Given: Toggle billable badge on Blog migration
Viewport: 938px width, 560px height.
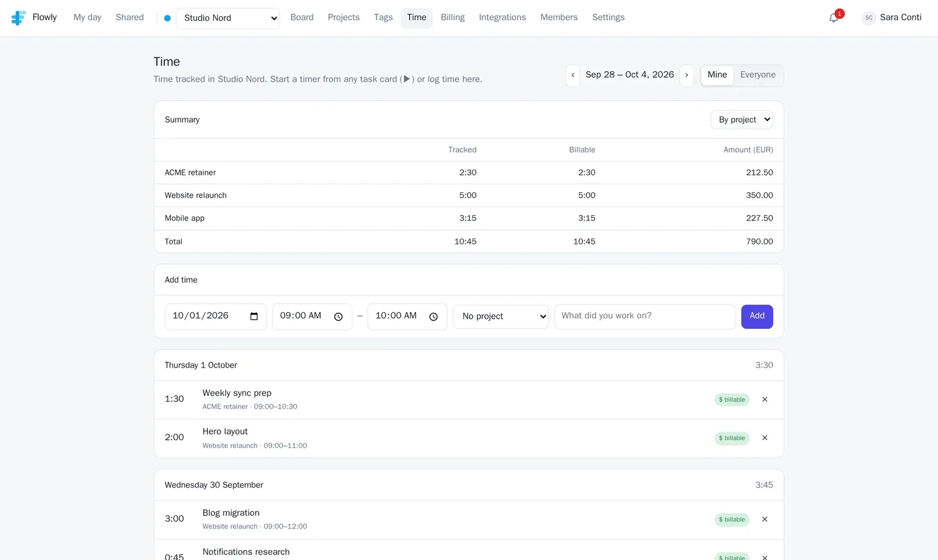Looking at the screenshot, I should (x=732, y=520).
